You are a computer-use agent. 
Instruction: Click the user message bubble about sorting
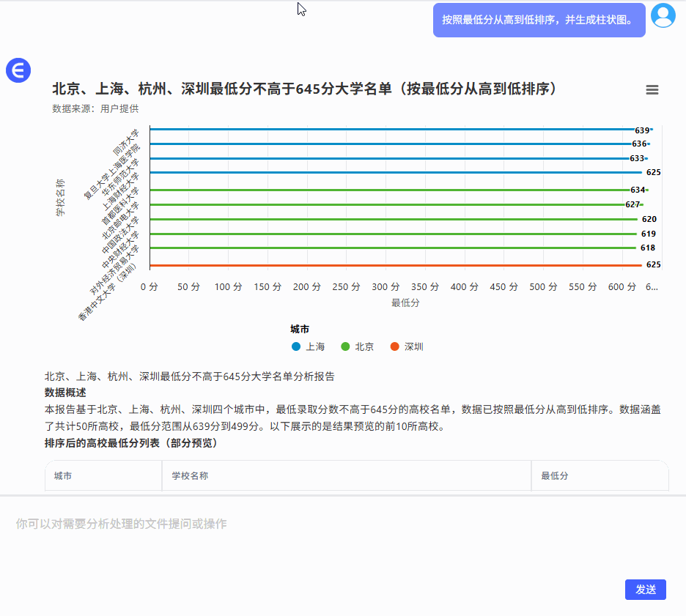point(539,20)
